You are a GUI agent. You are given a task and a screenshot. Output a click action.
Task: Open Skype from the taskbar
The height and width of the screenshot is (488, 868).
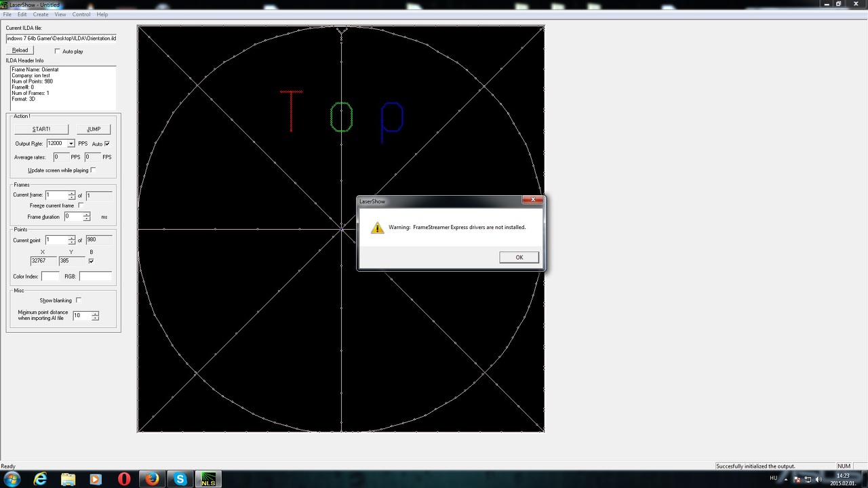click(180, 479)
